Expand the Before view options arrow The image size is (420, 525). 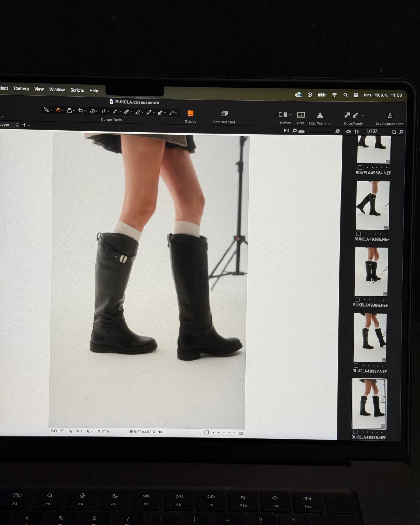(290, 115)
